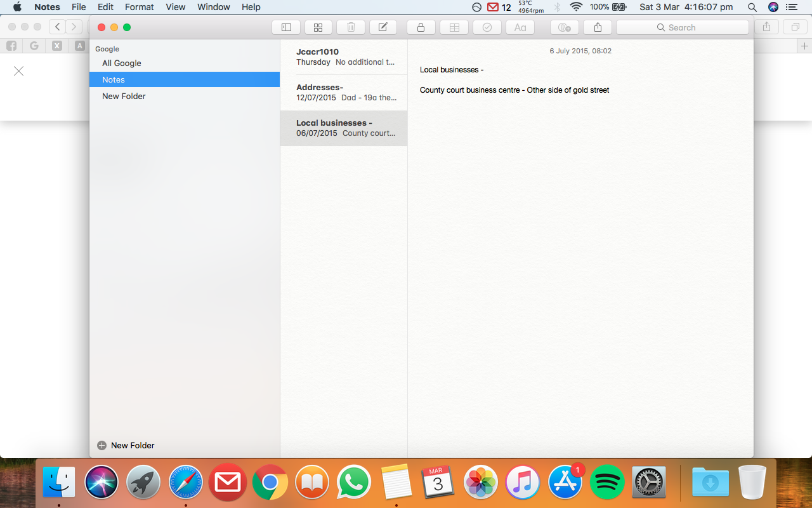
Task: Open the Google favorite in Safari
Action: (x=34, y=46)
